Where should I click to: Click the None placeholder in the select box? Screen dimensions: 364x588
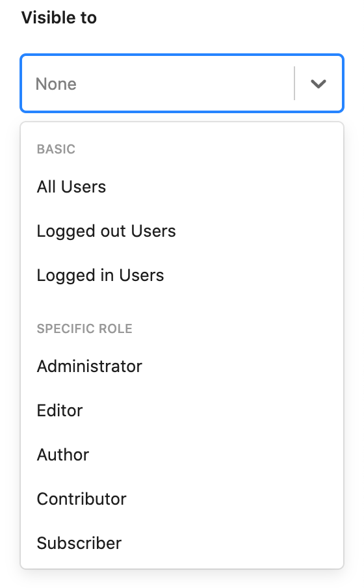click(x=56, y=84)
